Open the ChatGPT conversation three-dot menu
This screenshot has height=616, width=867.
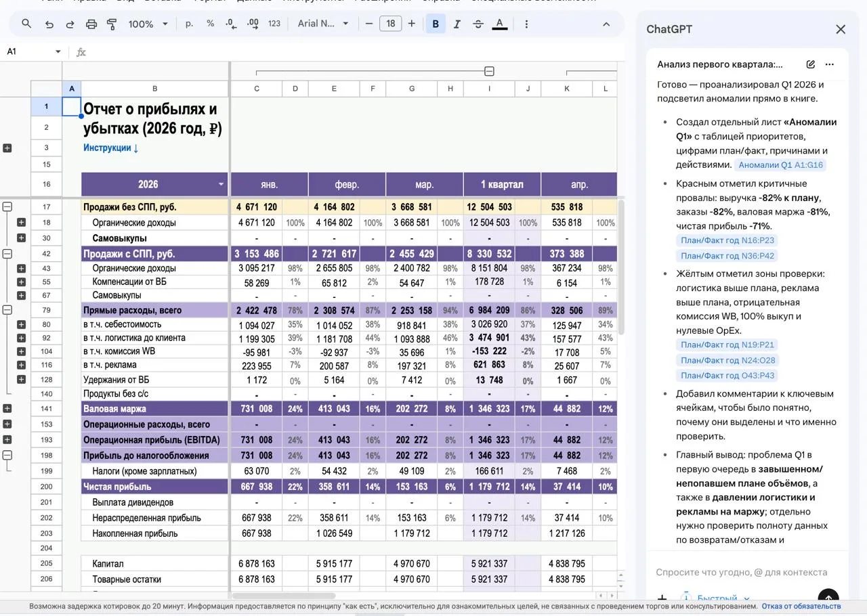830,64
